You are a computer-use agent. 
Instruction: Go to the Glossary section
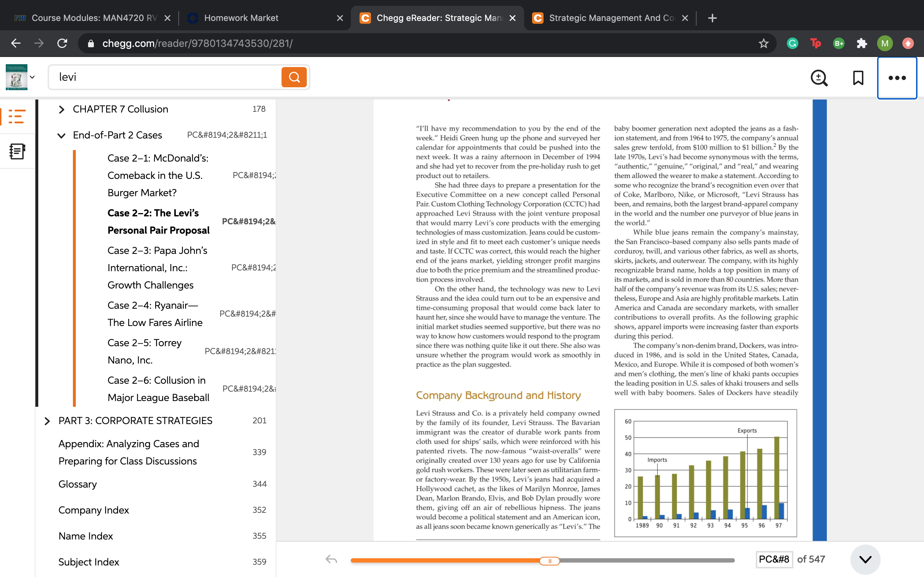coord(78,484)
